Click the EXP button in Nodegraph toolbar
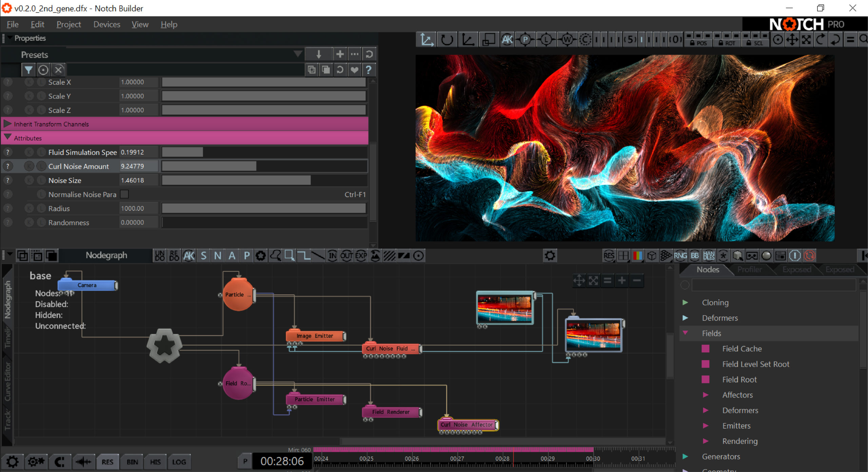Viewport: 868px width, 472px height. tap(361, 256)
